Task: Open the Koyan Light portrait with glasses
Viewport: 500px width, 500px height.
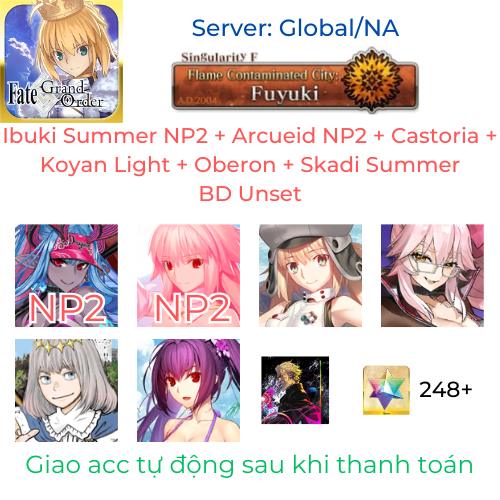Action: coord(432,275)
